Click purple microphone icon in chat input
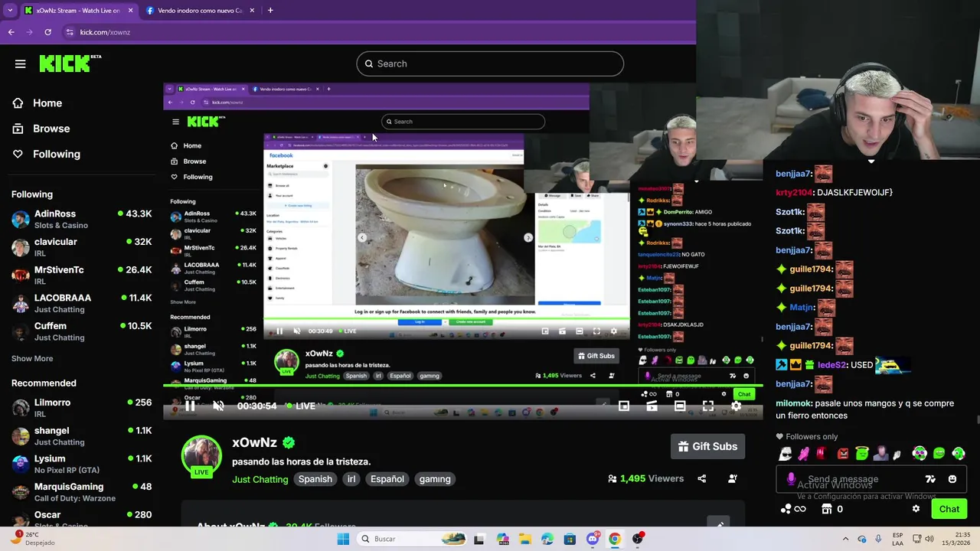 pyautogui.click(x=791, y=479)
